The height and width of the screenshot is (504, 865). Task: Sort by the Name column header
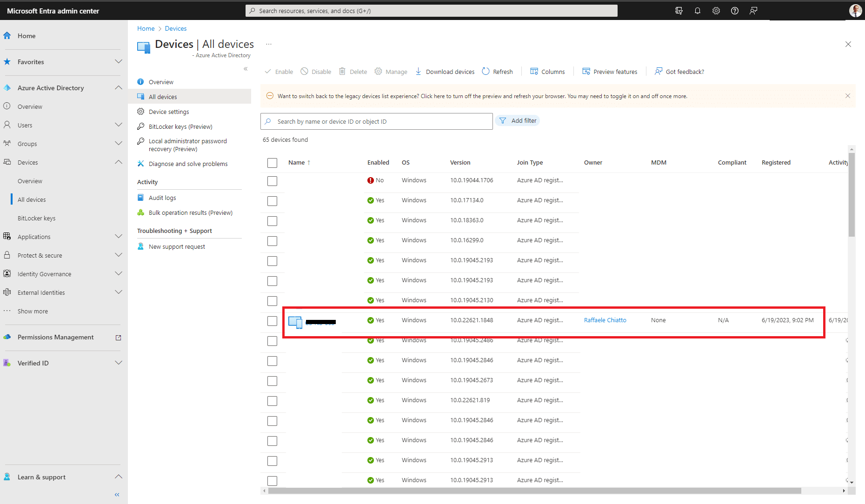point(299,162)
